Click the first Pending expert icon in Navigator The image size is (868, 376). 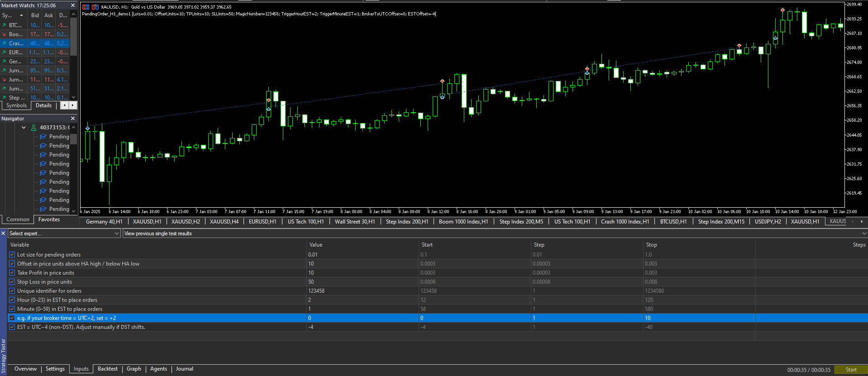click(43, 137)
